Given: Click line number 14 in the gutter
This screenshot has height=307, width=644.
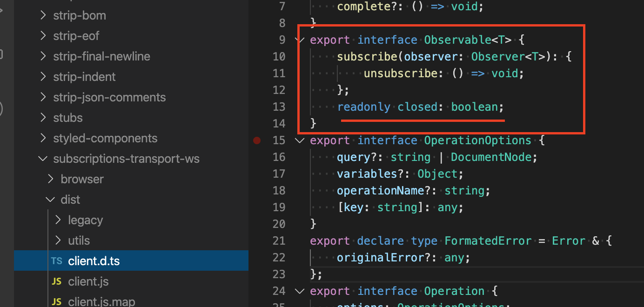Looking at the screenshot, I should (x=279, y=123).
